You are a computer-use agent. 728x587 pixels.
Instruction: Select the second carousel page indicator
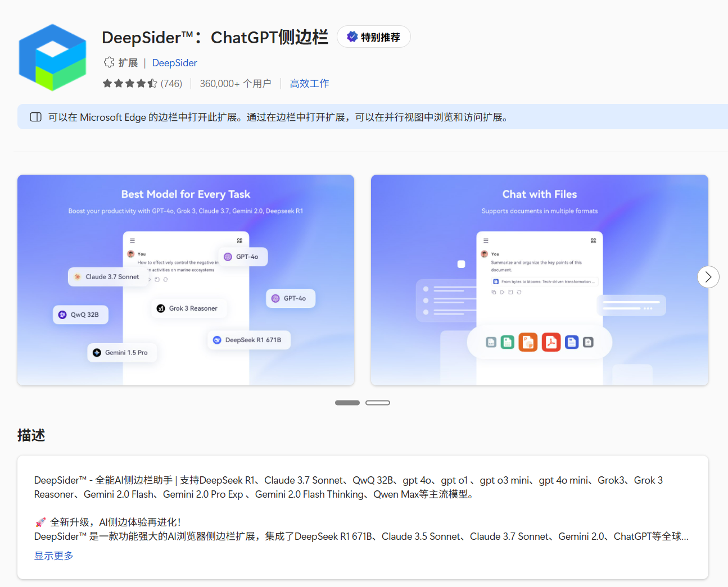tap(378, 403)
